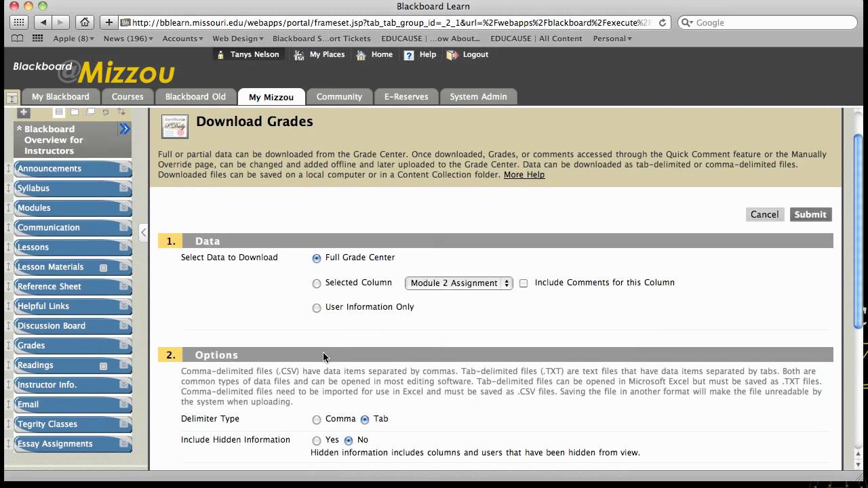This screenshot has width=868, height=488.
Task: Reorder course menu items with arrows icon
Action: [121, 112]
